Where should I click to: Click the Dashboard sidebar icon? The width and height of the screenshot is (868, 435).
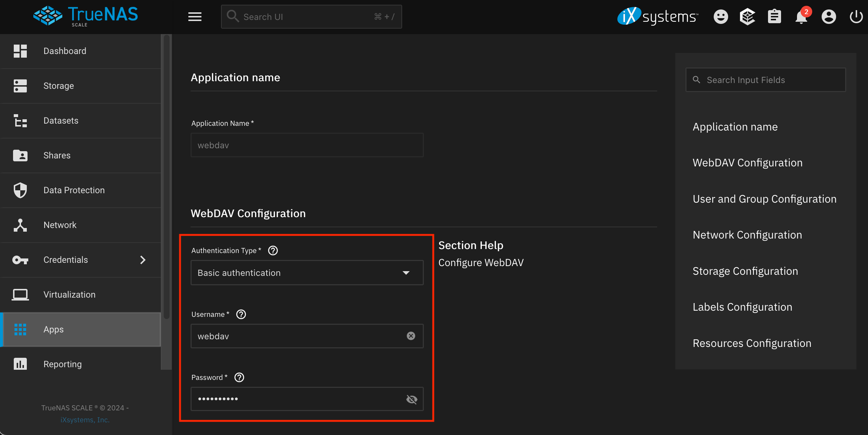pos(20,51)
